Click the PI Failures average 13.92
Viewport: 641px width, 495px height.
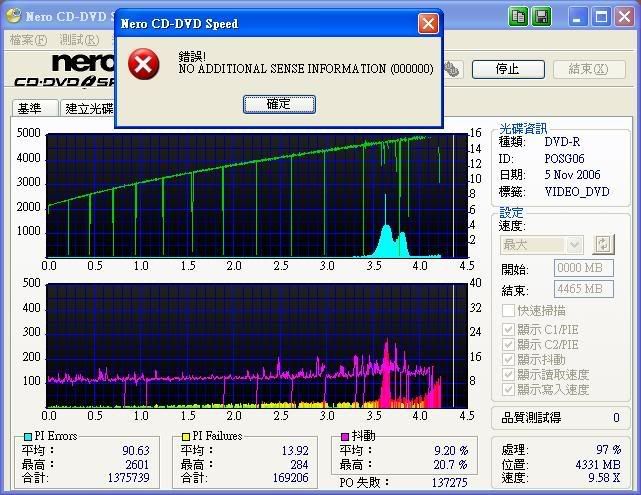pyautogui.click(x=295, y=450)
